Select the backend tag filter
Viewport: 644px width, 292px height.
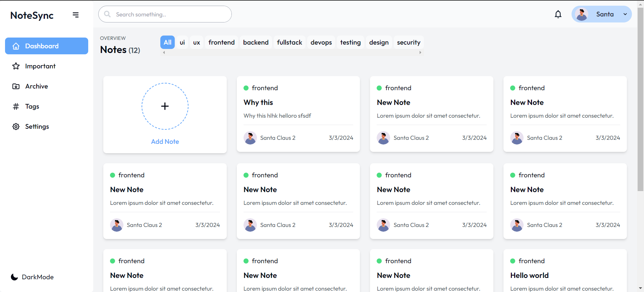click(x=256, y=42)
